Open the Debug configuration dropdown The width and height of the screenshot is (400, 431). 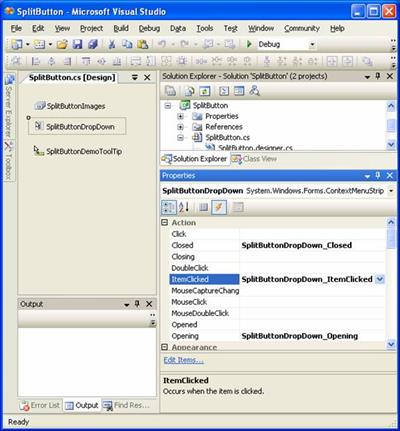tap(312, 44)
